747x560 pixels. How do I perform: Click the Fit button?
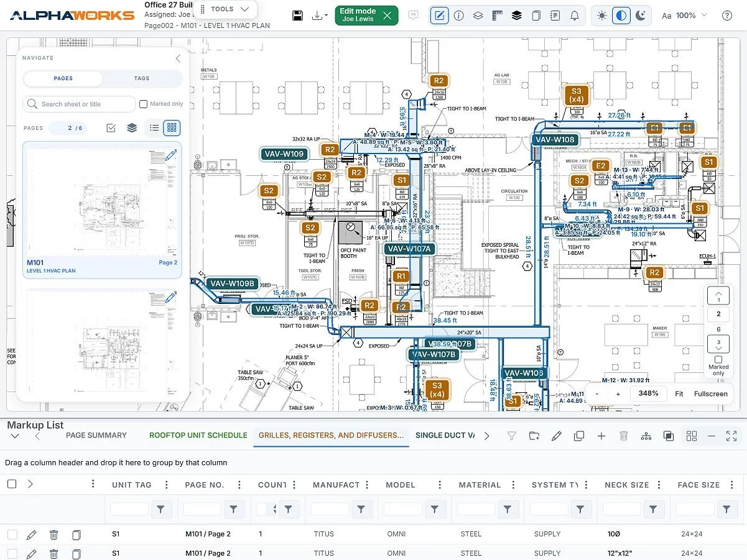679,393
